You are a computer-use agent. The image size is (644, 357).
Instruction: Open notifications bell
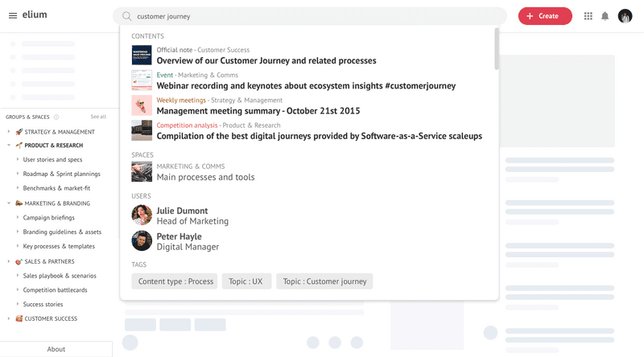coord(605,16)
